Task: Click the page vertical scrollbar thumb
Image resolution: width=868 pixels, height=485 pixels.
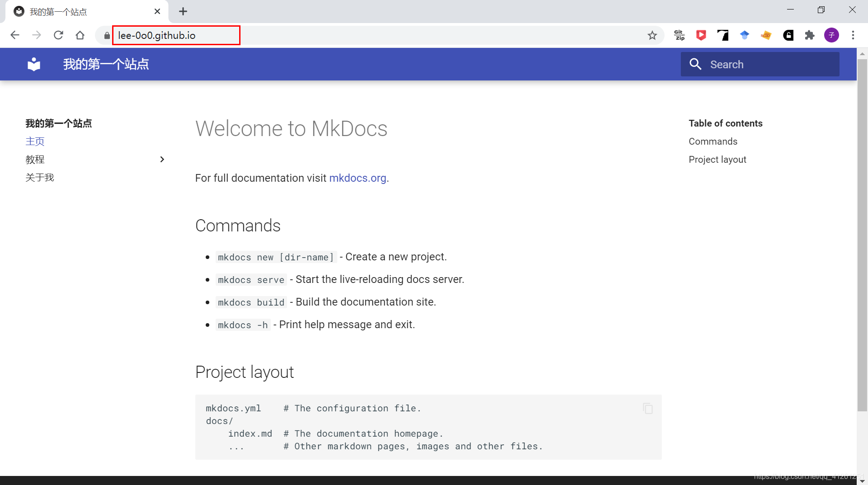Action: [862, 235]
